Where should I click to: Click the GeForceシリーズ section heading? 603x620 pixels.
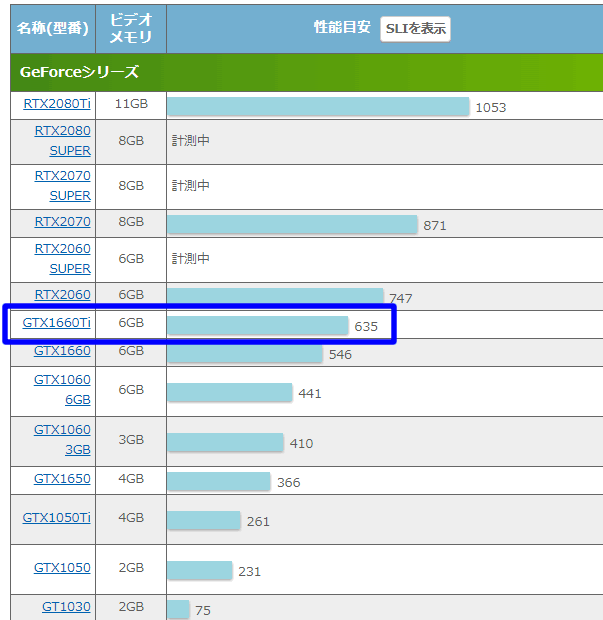tap(79, 72)
